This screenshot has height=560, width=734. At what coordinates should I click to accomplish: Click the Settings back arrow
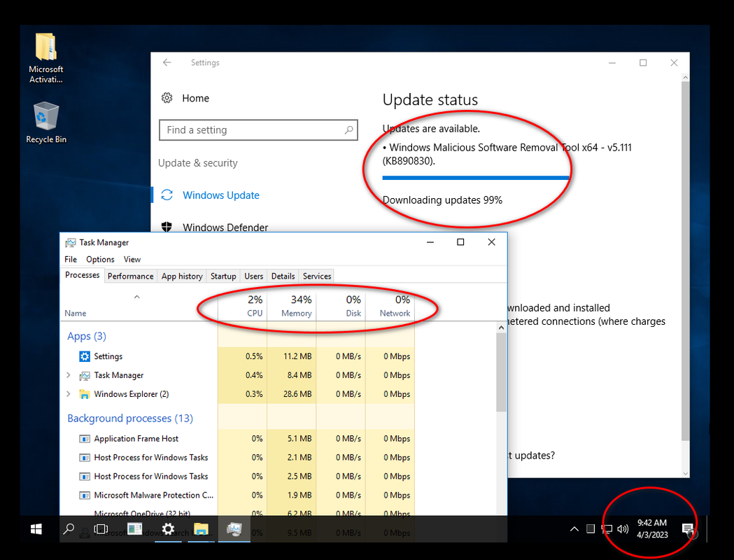pos(167,62)
